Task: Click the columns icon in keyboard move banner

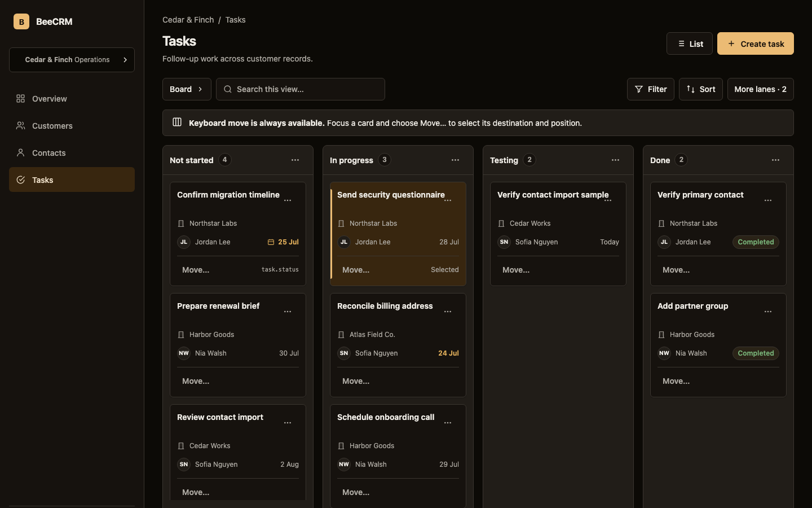Action: (177, 122)
